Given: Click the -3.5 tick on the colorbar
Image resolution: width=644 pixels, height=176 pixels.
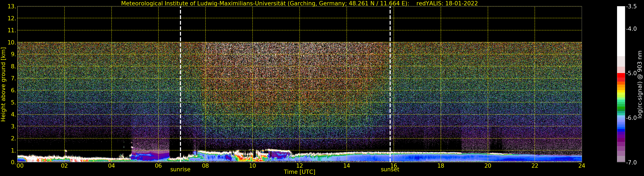Looking at the screenshot, I should [x=631, y=6].
